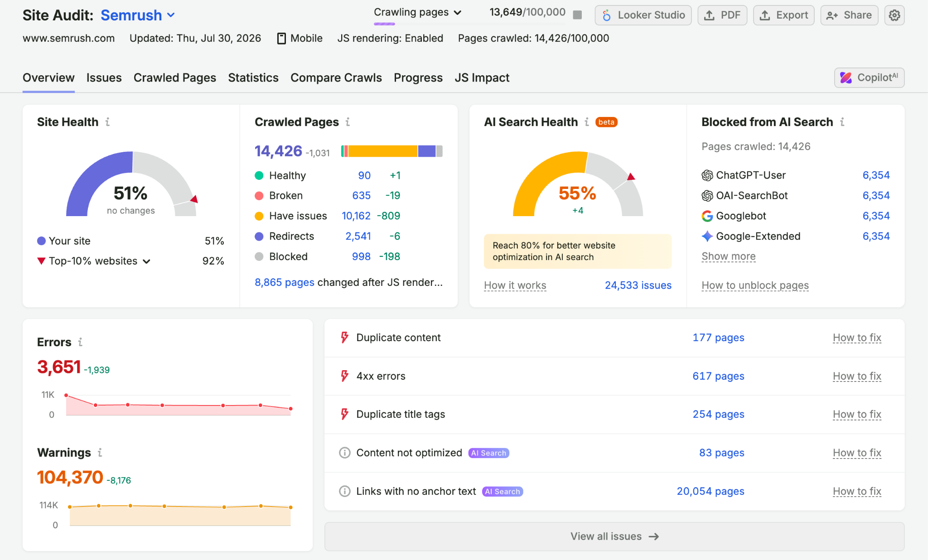
Task: Click the purple Redirects segment of the crawled pages bar
Action: coord(426,151)
